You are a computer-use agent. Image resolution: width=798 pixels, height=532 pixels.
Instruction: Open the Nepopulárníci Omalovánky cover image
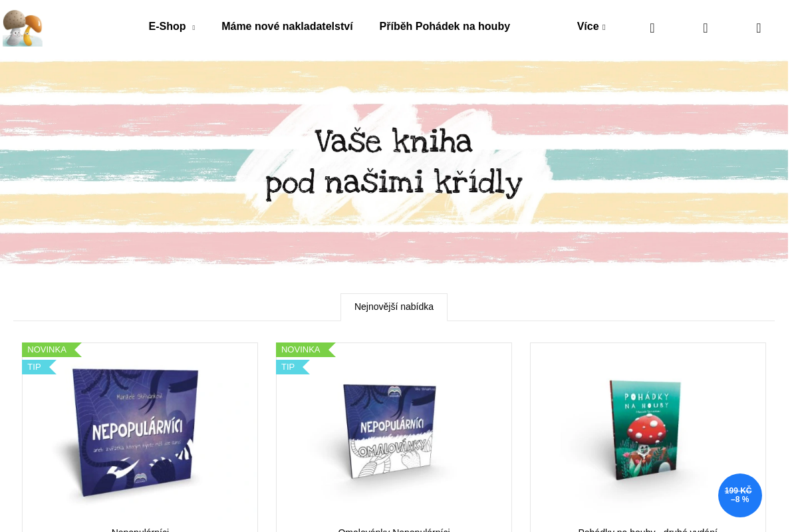pyautogui.click(x=394, y=432)
